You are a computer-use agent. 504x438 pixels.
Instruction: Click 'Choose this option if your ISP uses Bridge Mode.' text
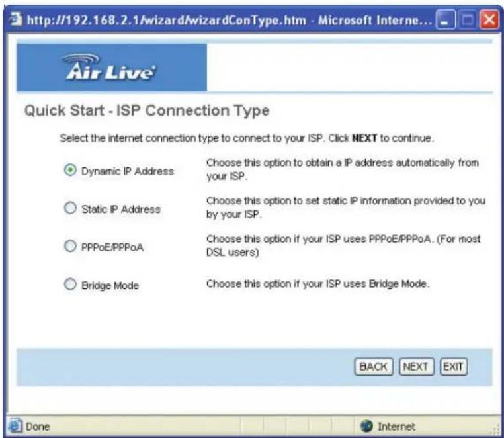pos(317,284)
